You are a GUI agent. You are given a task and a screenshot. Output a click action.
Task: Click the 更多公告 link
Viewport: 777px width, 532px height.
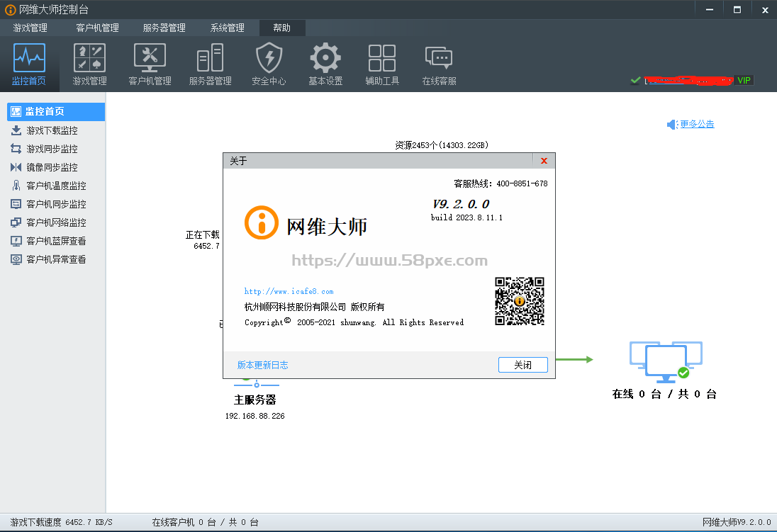coord(697,125)
